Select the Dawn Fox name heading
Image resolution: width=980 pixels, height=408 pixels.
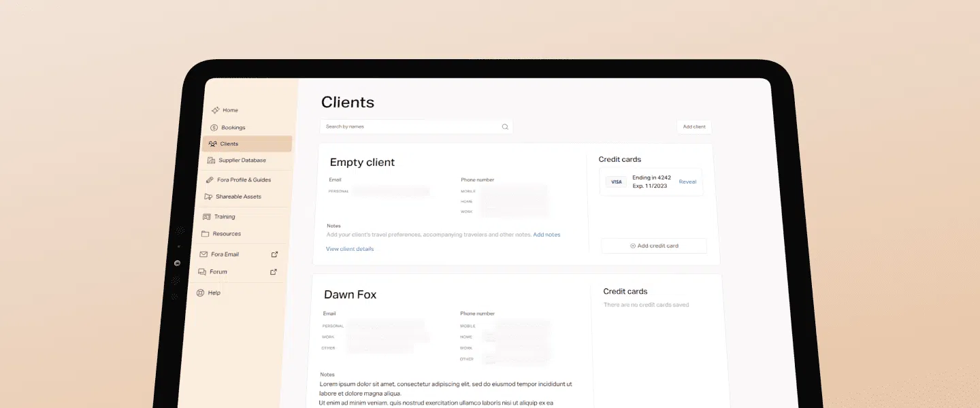(x=350, y=294)
